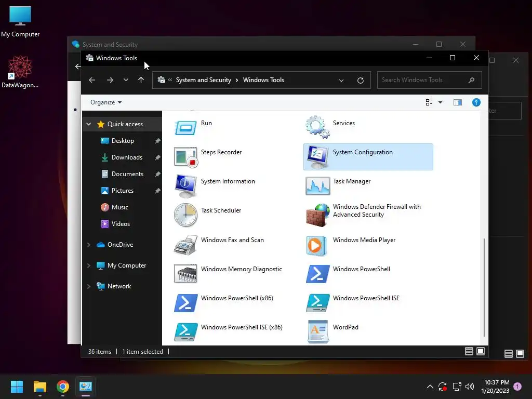Click the breadcrumb arrow after System and Security

coord(237,80)
